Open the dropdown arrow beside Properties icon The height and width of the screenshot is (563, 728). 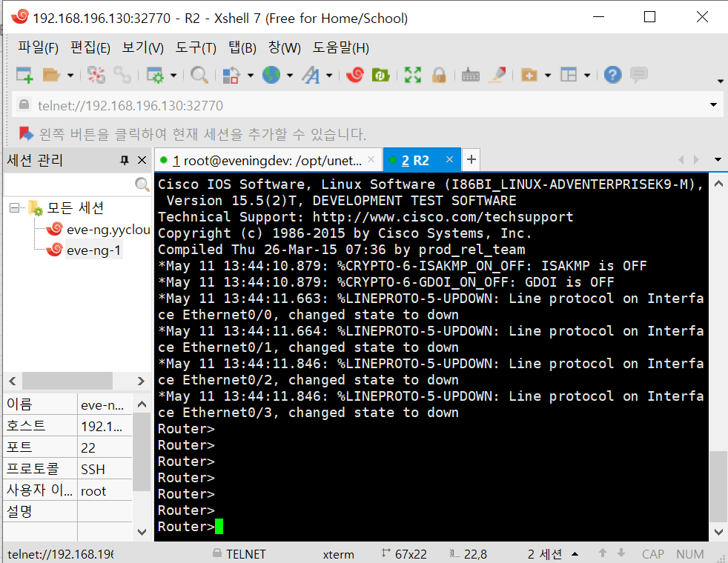pyautogui.click(x=173, y=75)
